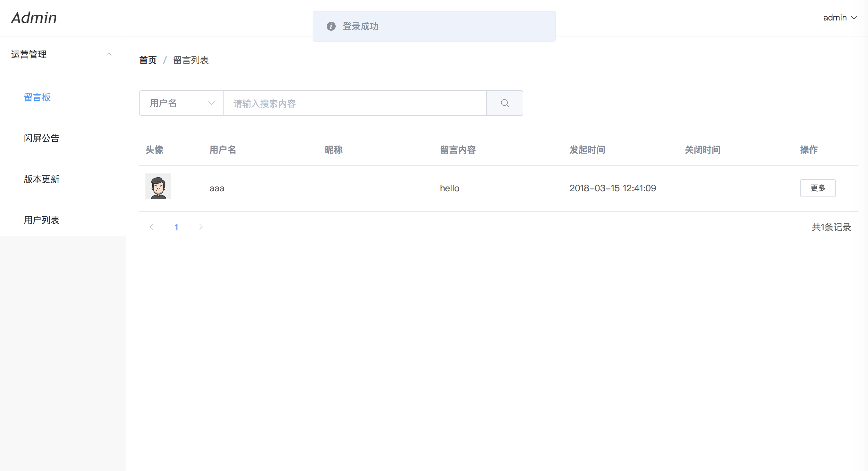Click 首页 breadcrumb link

point(148,60)
